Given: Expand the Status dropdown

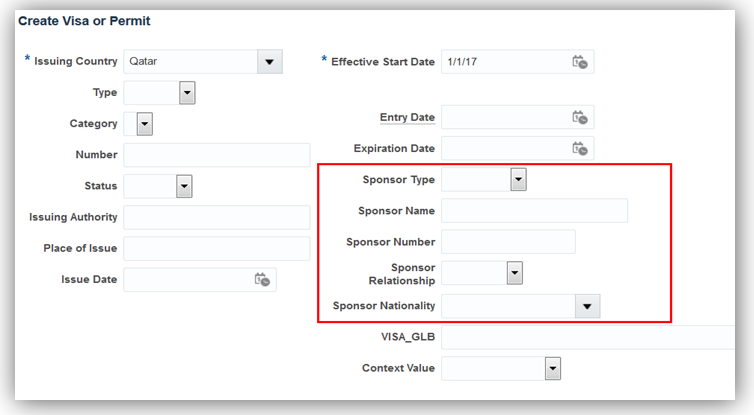Looking at the screenshot, I should click(184, 186).
